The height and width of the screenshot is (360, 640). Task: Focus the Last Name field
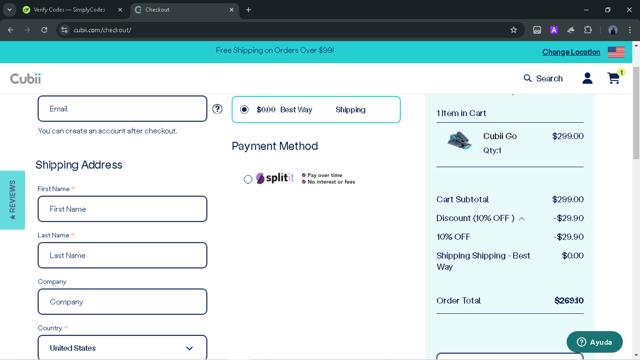pos(122,256)
